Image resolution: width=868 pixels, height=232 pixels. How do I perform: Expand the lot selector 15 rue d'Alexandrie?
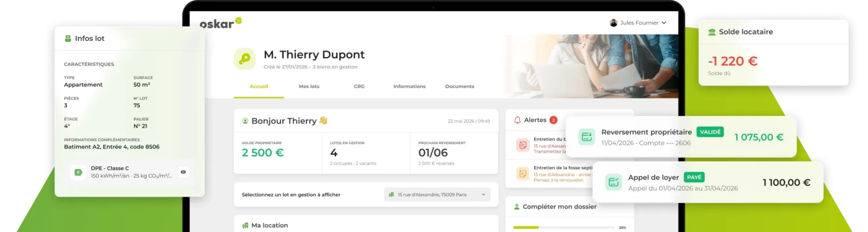tap(437, 195)
